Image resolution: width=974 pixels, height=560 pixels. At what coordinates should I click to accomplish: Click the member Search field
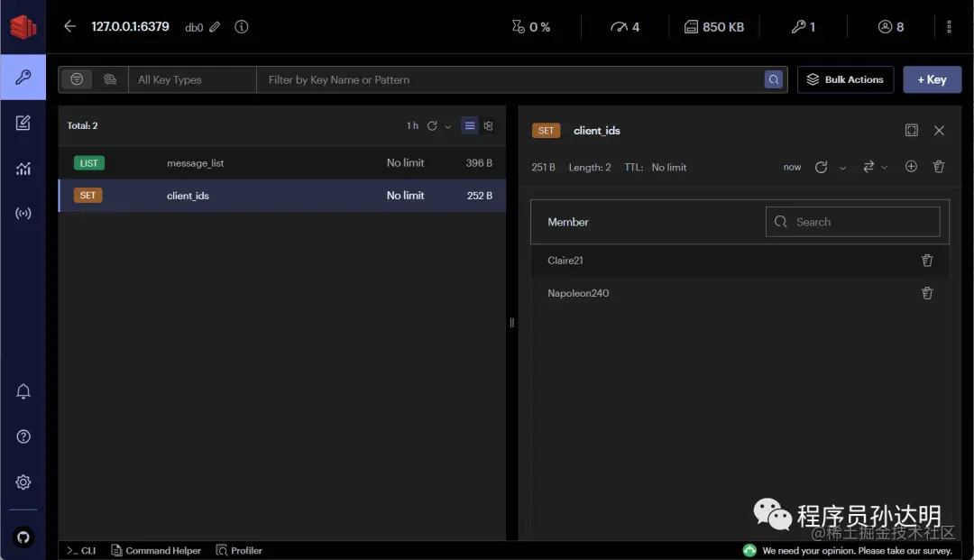pyautogui.click(x=852, y=222)
